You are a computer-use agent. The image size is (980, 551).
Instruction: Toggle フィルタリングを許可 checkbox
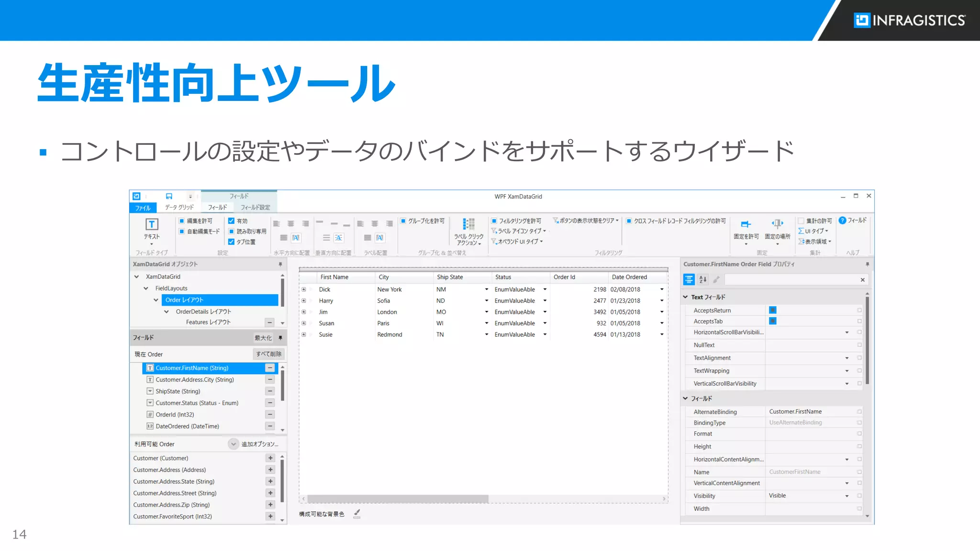(x=494, y=221)
